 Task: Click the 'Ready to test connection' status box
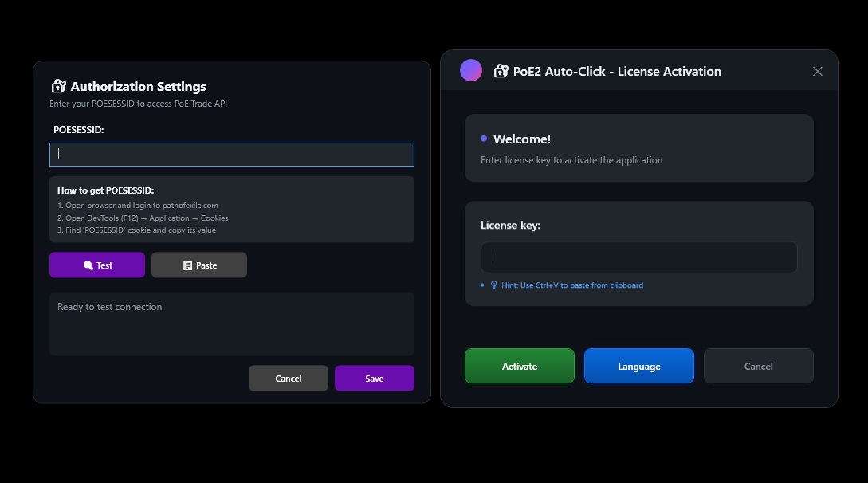tap(231, 324)
